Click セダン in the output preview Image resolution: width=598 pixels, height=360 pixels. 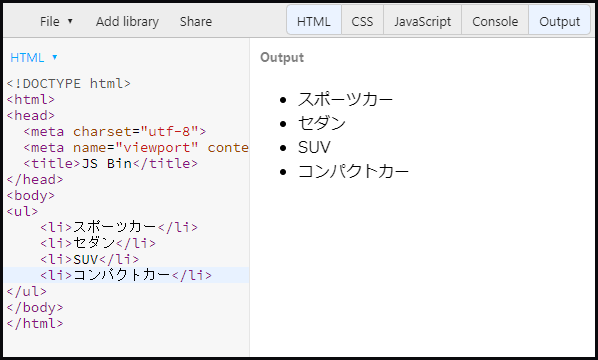coord(322,123)
